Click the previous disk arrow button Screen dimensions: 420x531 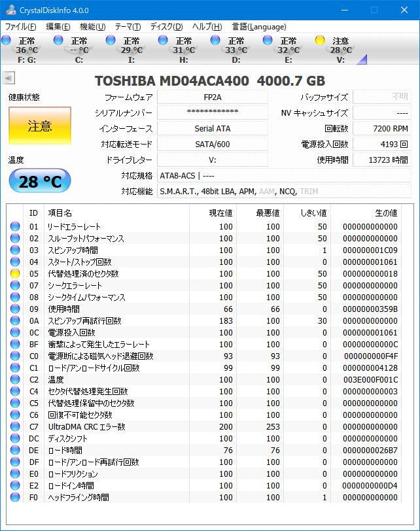9,78
